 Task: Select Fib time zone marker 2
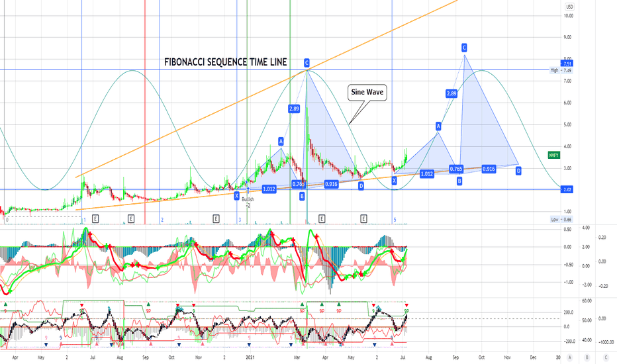(162, 220)
